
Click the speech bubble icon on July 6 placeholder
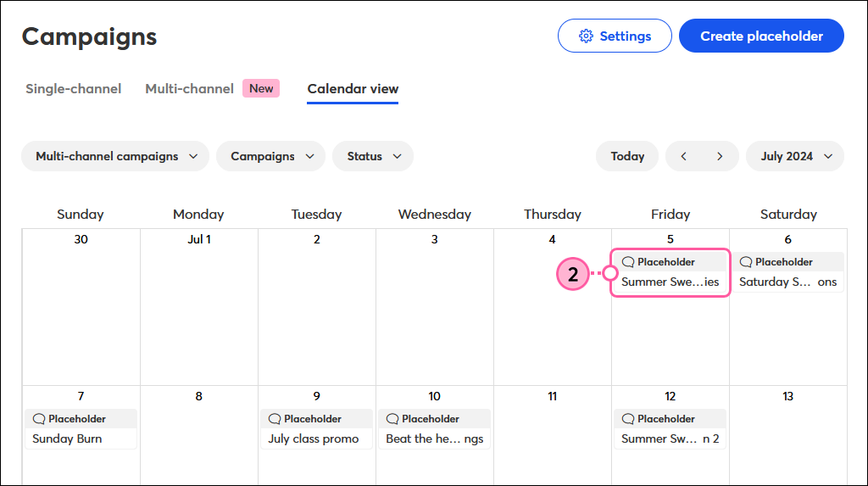coord(746,261)
